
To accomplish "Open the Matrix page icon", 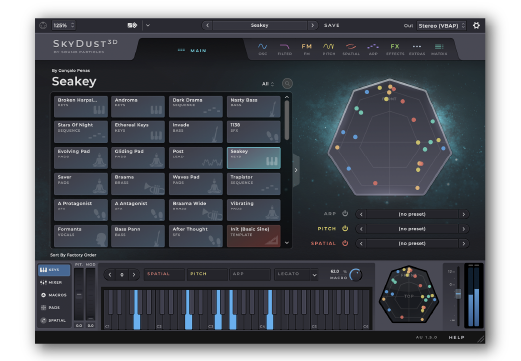I will tap(439, 49).
